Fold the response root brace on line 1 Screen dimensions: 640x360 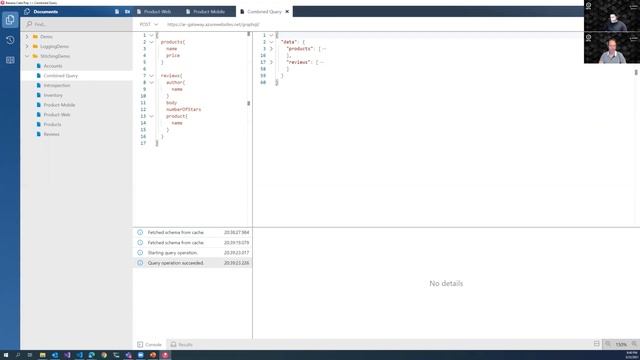pos(271,36)
